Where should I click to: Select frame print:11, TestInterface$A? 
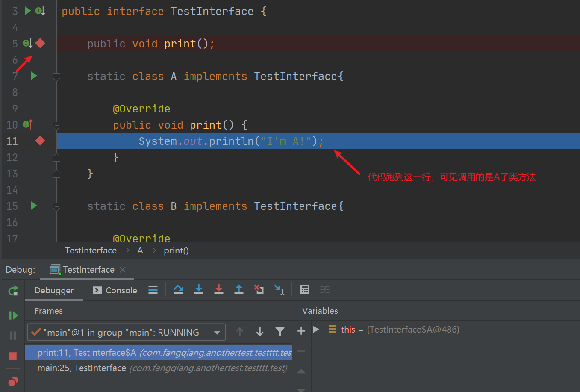(158, 353)
